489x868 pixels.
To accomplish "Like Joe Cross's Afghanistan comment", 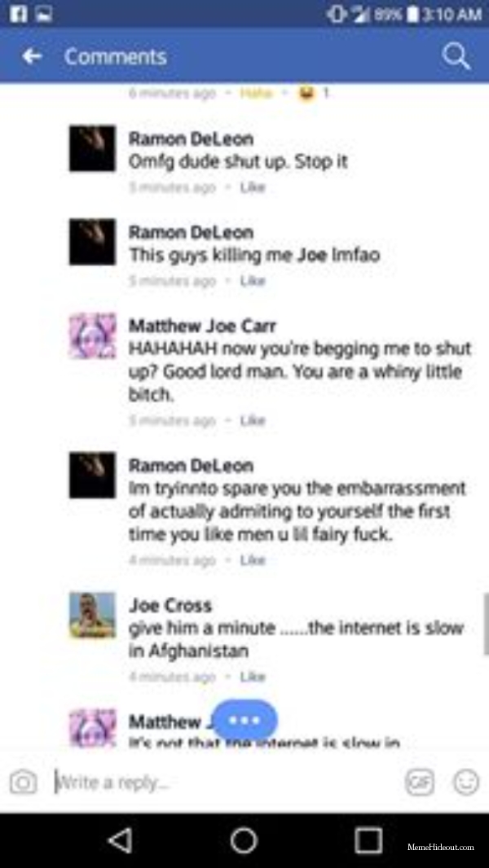I will (253, 677).
